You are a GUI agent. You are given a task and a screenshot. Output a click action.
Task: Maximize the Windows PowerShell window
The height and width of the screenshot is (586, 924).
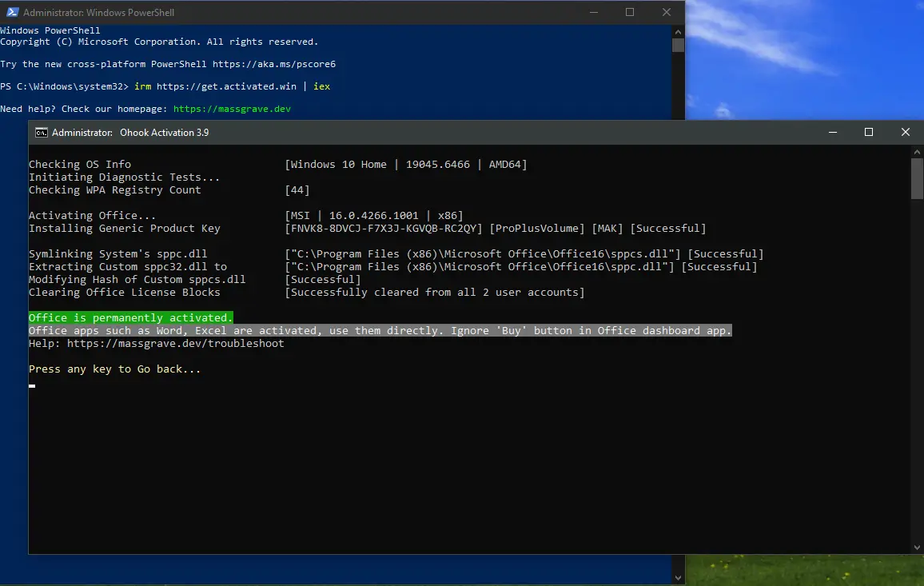pos(630,12)
